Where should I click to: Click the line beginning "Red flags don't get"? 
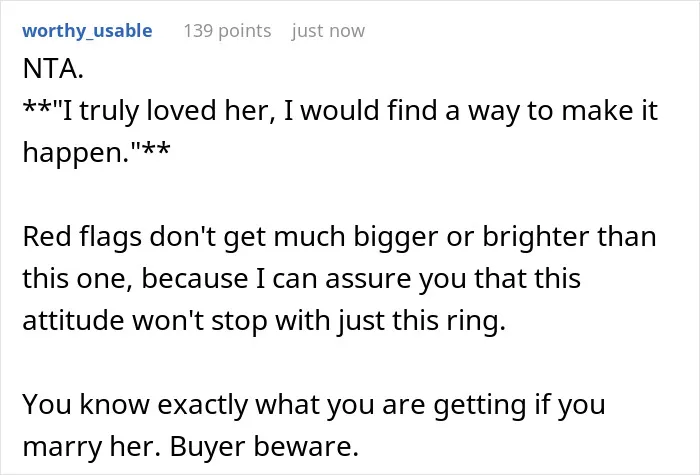coord(339,236)
